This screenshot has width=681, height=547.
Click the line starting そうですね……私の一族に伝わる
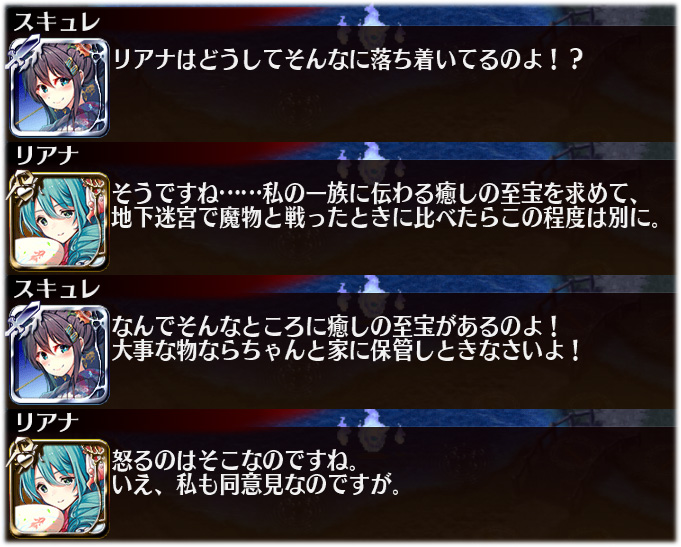(x=376, y=193)
